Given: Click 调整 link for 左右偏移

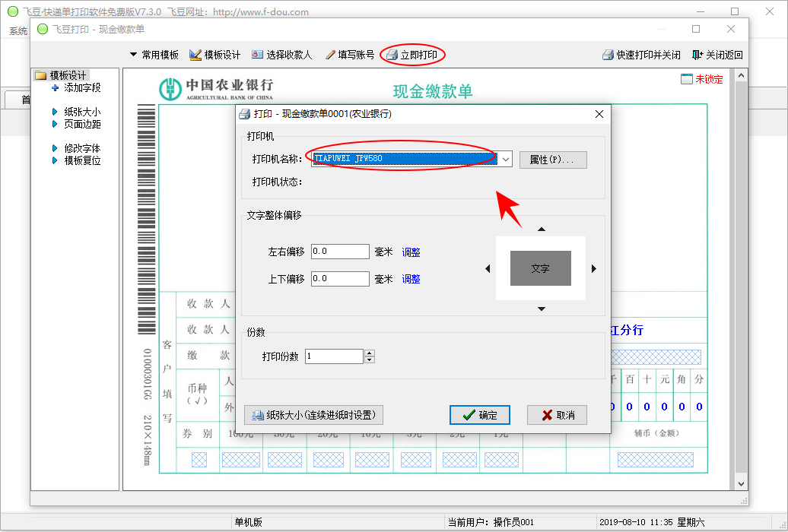Looking at the screenshot, I should [411, 252].
